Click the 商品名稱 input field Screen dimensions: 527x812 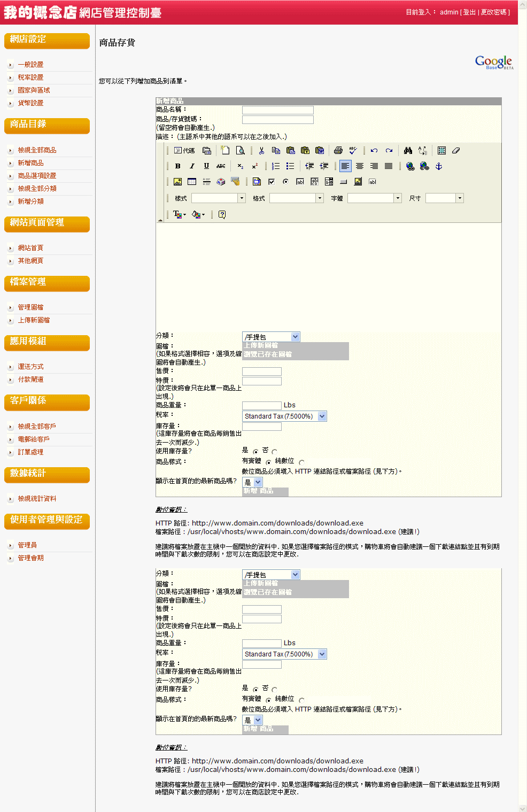pos(277,110)
